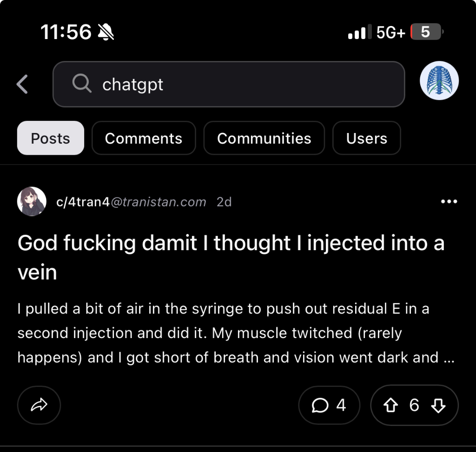476x452 pixels.
Task: Open the ribcage profile avatar
Action: pos(439,81)
